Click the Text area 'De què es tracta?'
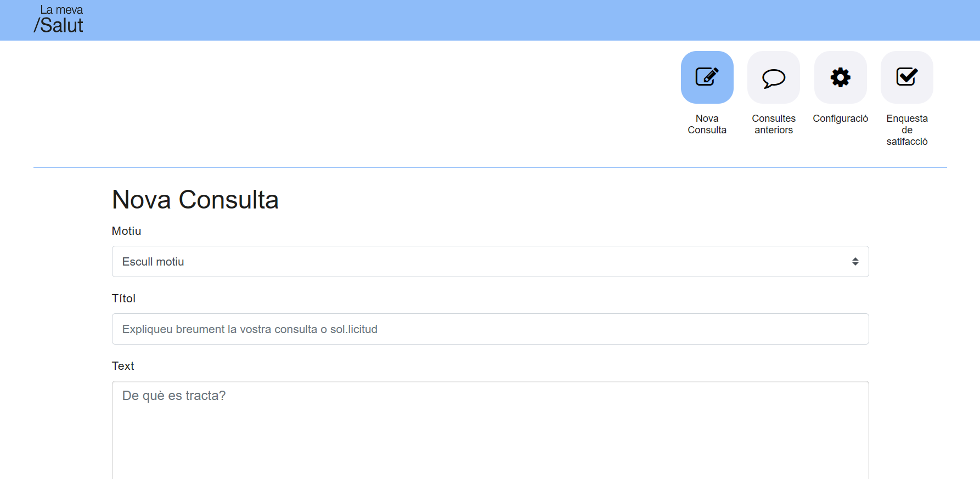Viewport: 980px width, 479px height. (x=490, y=430)
